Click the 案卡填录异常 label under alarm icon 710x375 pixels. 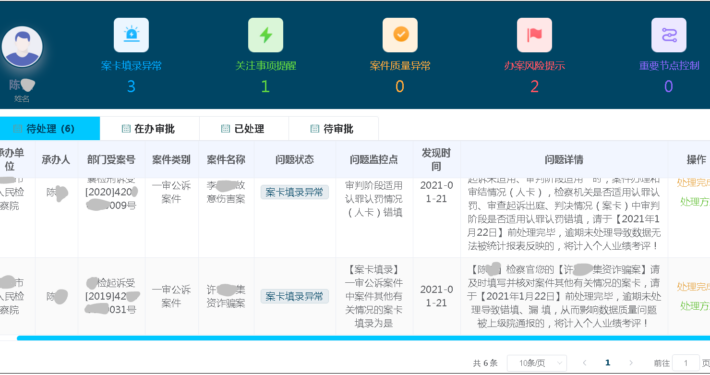[131, 66]
